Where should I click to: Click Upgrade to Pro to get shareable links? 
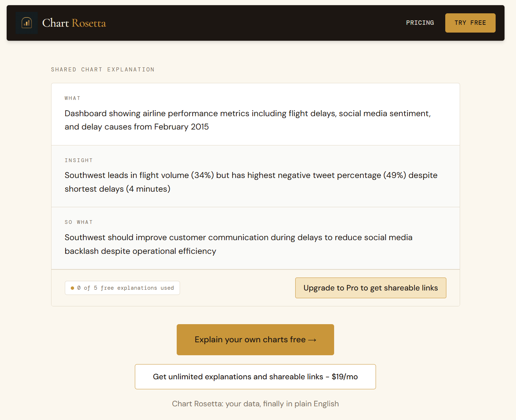[370, 288]
